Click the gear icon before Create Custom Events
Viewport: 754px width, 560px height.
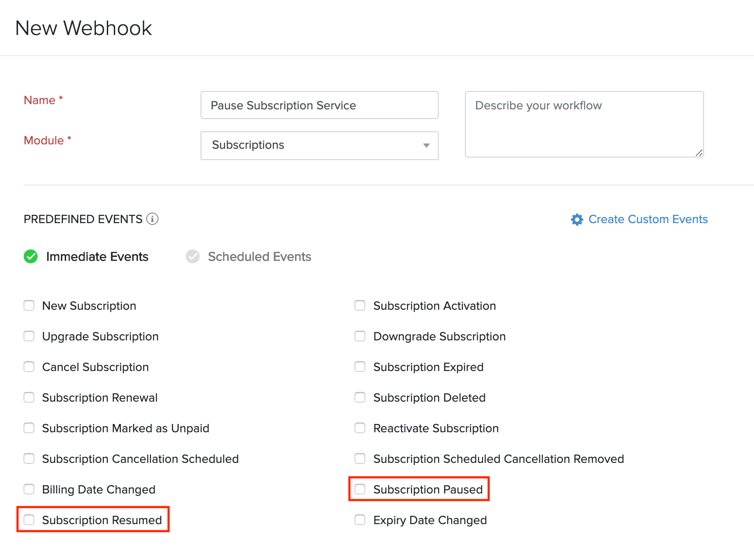pos(577,219)
